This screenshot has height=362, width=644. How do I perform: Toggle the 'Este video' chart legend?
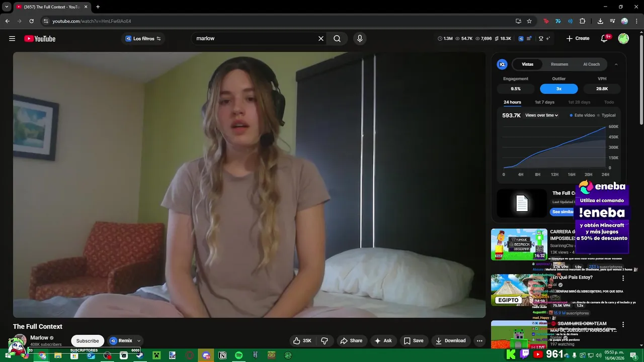coord(582,116)
